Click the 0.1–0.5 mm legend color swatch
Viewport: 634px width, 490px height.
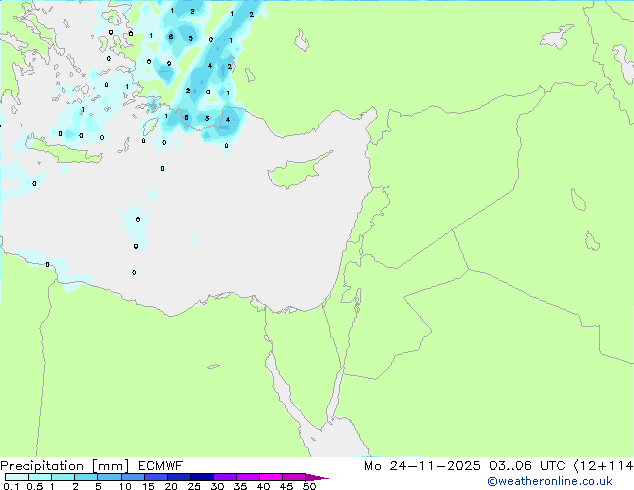(17, 477)
